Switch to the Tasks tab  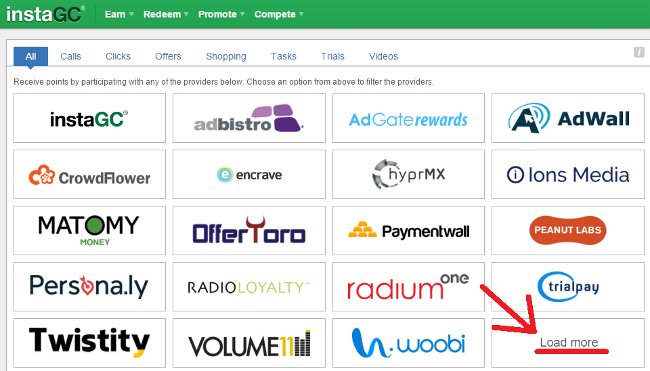click(x=284, y=56)
